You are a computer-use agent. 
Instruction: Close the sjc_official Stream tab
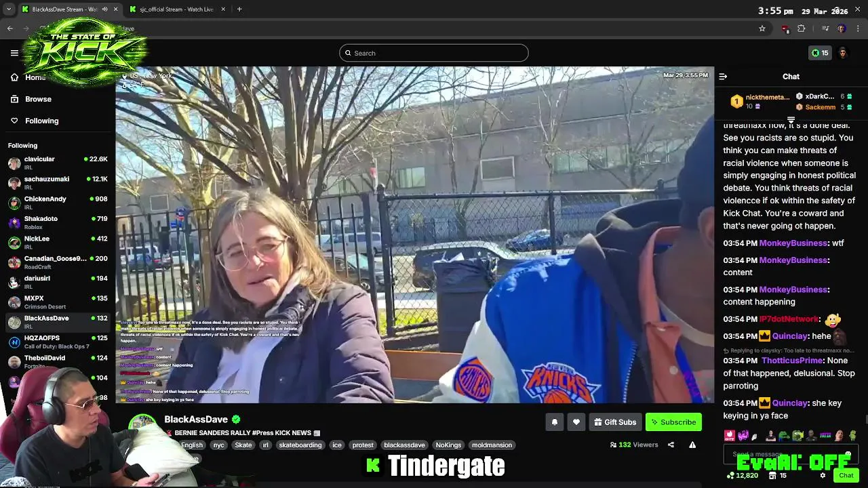[x=222, y=9]
